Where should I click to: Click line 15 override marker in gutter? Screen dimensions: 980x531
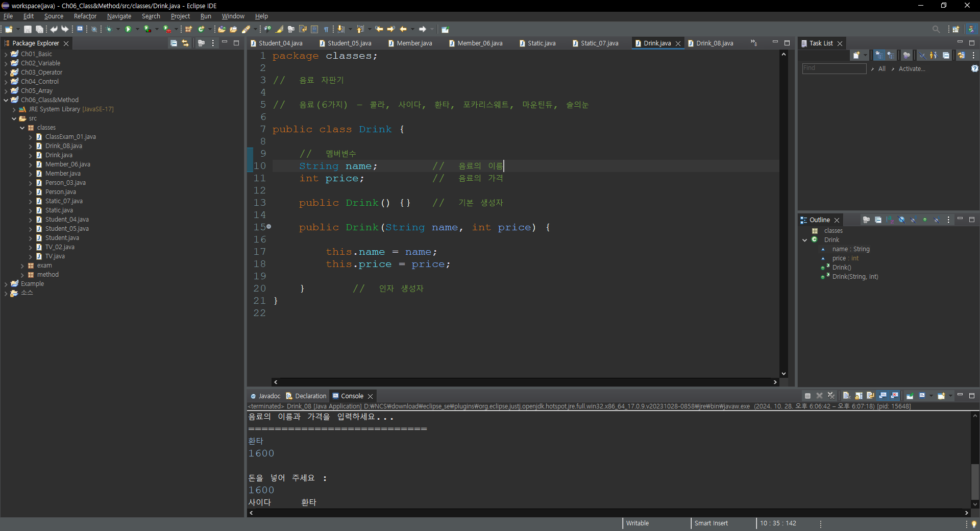tap(269, 226)
